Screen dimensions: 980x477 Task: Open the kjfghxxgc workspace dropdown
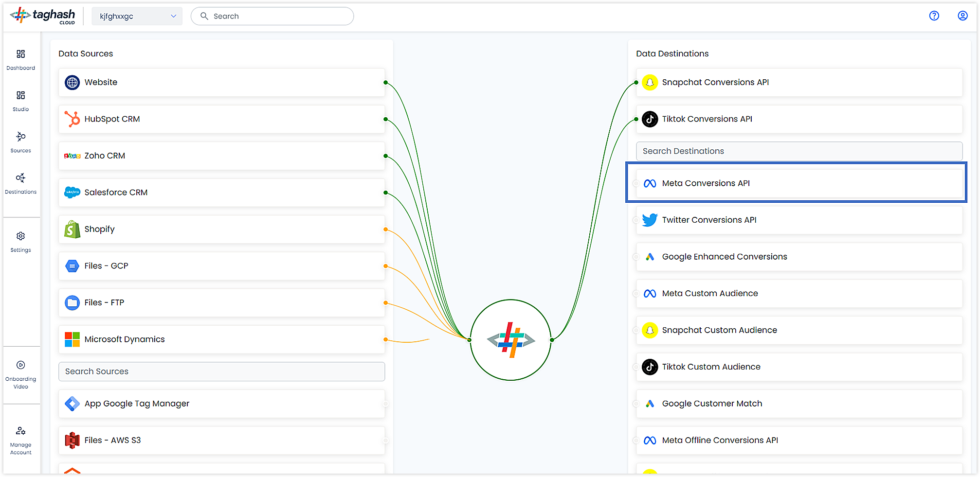tap(137, 16)
